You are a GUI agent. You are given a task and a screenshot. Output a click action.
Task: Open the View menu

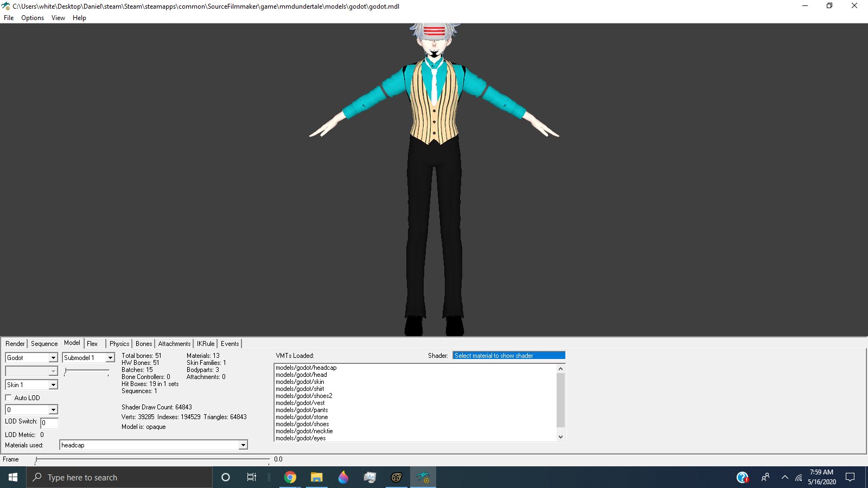58,18
